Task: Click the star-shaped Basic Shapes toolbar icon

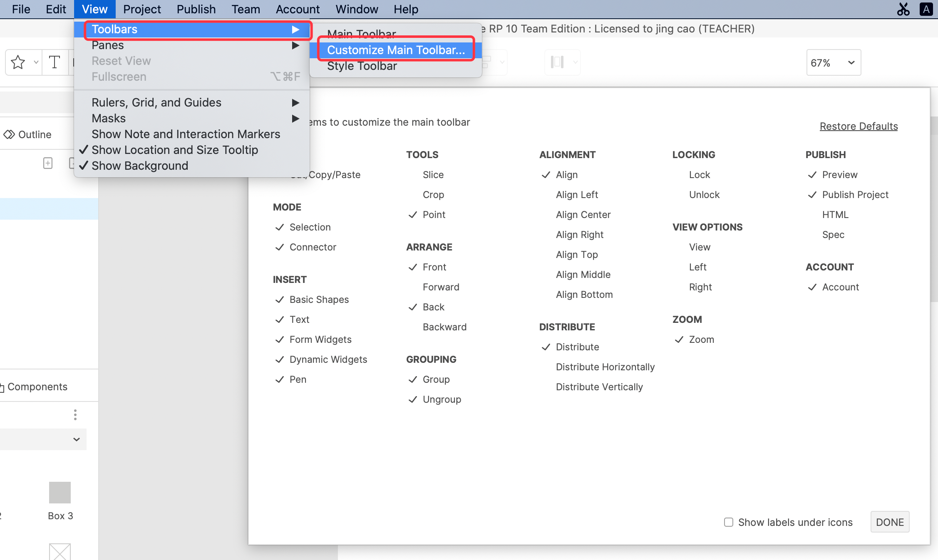Action: click(x=18, y=62)
